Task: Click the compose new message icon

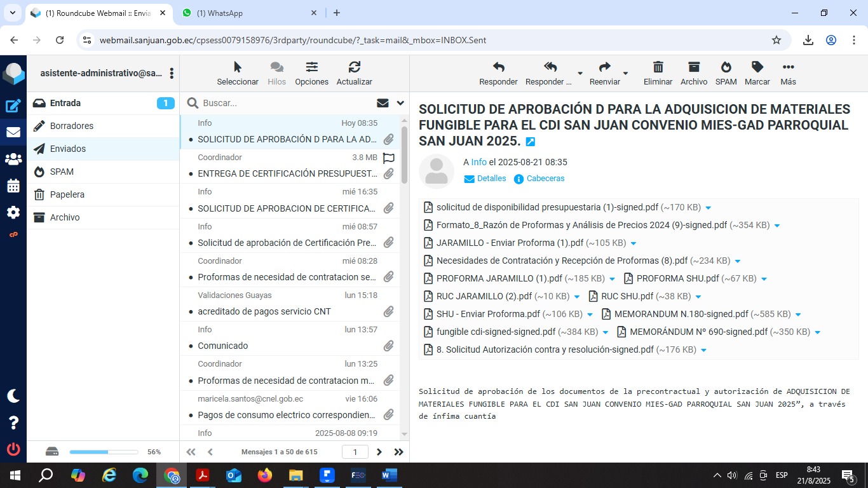Action: click(x=13, y=106)
